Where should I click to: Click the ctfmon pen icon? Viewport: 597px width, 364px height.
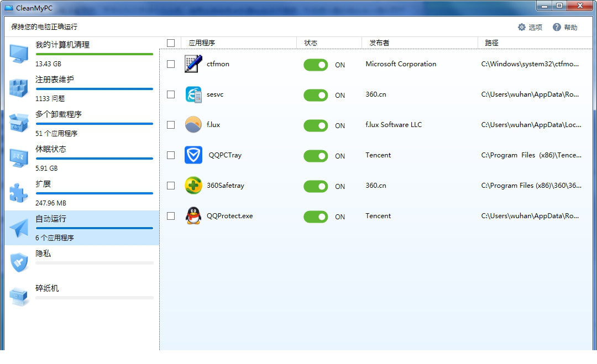[193, 64]
